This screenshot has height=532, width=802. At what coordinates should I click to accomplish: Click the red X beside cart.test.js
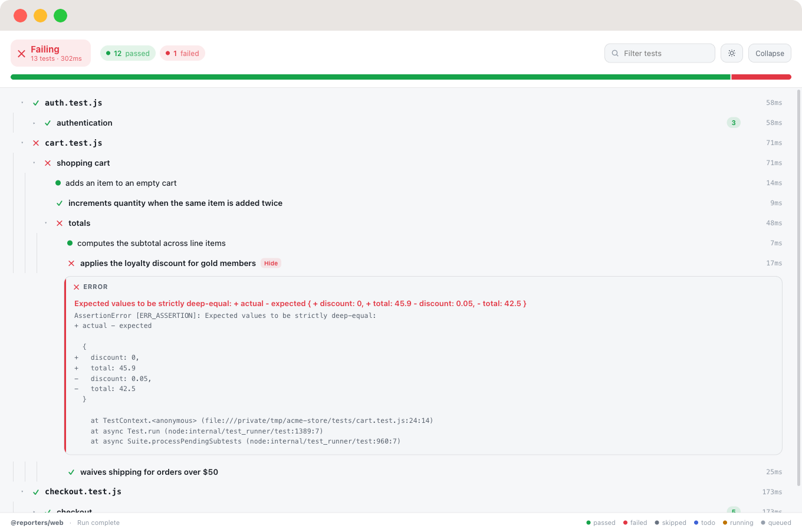36,143
